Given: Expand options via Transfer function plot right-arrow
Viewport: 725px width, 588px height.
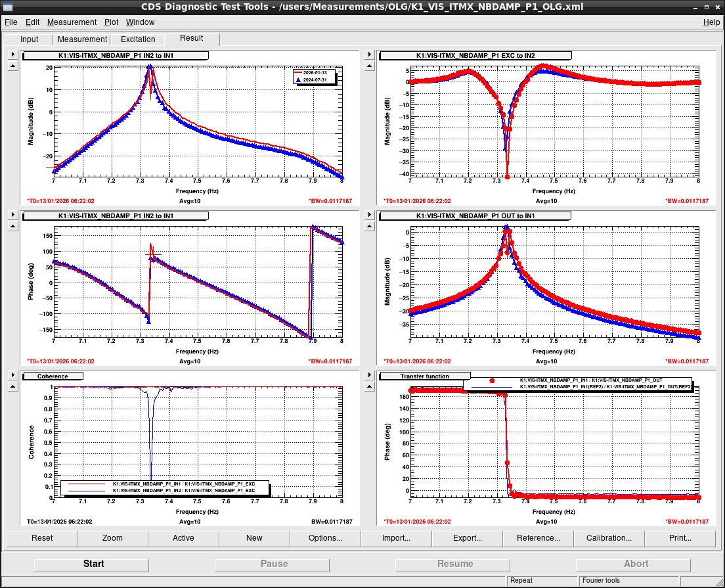Looking at the screenshot, I should (368, 375).
